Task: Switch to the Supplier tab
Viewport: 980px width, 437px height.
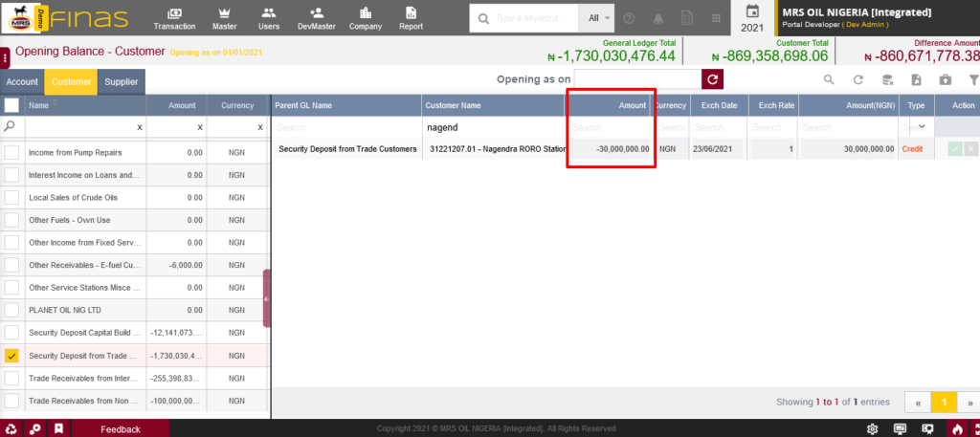Action: coord(122,82)
